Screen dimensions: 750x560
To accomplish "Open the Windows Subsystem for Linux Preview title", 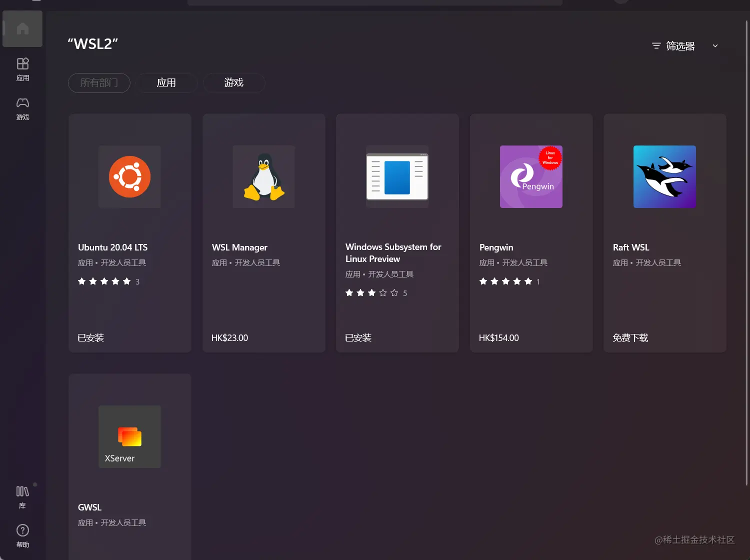I will [393, 253].
